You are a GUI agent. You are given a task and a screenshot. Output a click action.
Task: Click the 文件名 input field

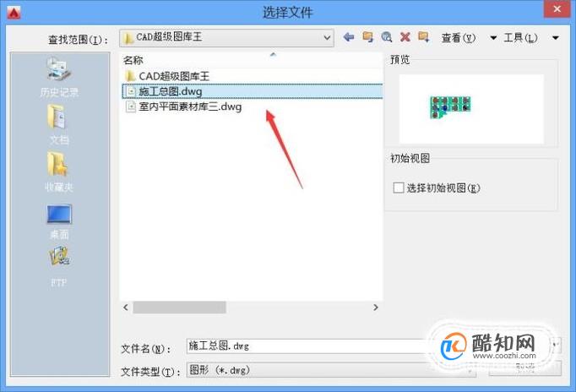[x=307, y=346]
